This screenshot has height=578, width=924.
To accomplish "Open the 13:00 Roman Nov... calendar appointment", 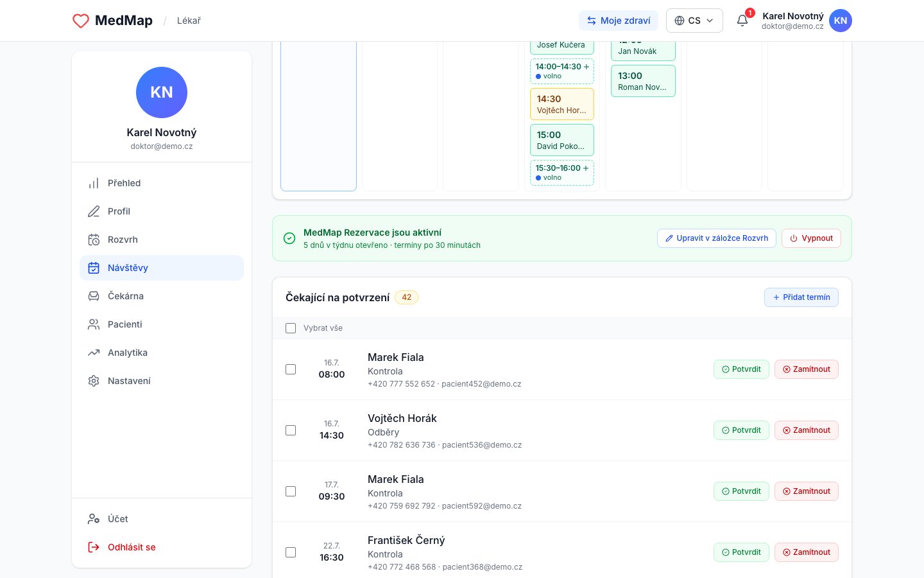I will pos(643,81).
